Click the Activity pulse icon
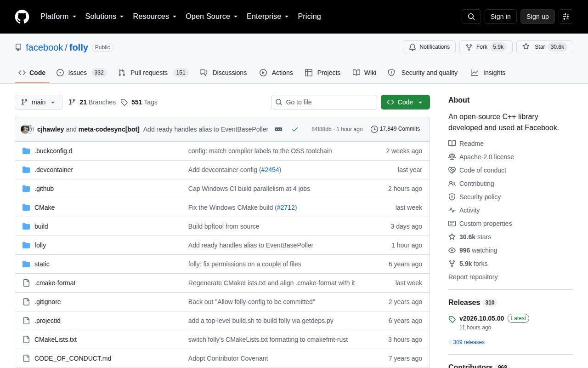588x368 pixels. coord(452,210)
